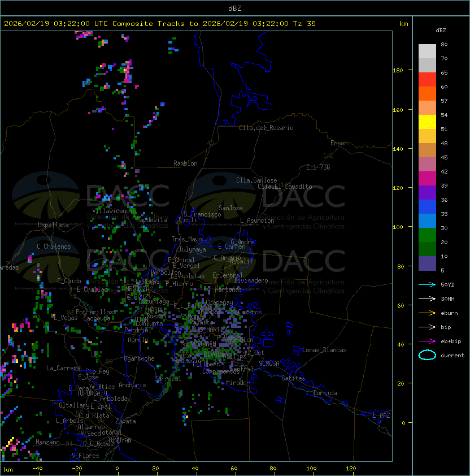
Task: Click the 'Composite Tracks' header text
Action: tap(149, 24)
